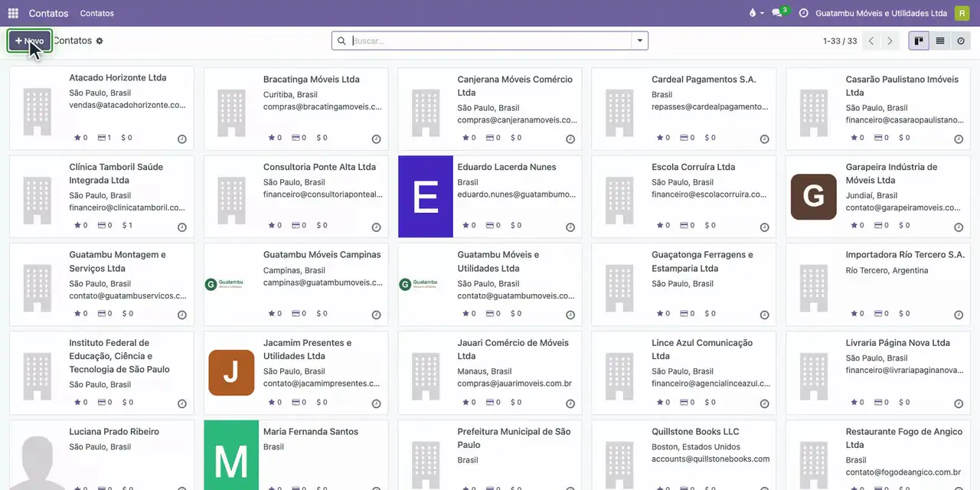Open activity clock on Importadora Río Tercero card
This screenshot has height=490, width=980.
coord(959,315)
